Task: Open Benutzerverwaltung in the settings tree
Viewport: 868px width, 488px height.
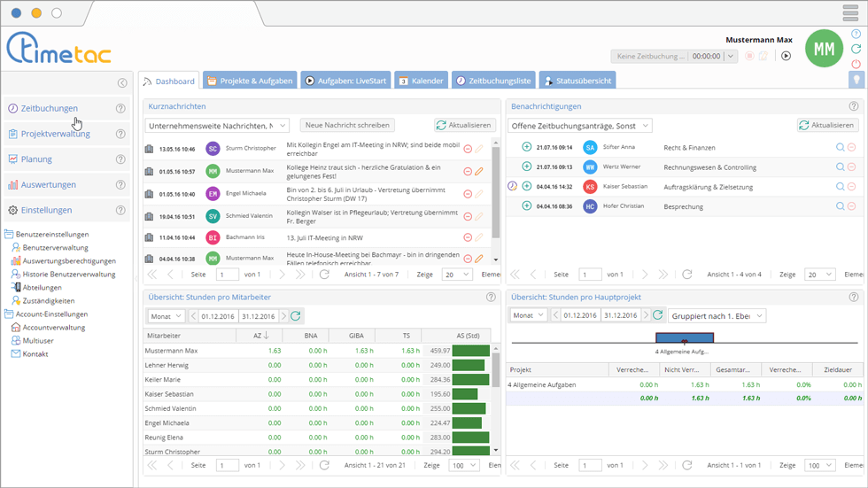Action: point(55,248)
